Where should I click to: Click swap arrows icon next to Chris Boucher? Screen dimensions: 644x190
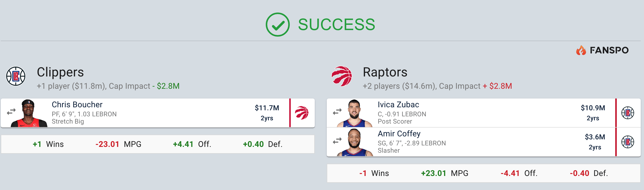coord(11,112)
